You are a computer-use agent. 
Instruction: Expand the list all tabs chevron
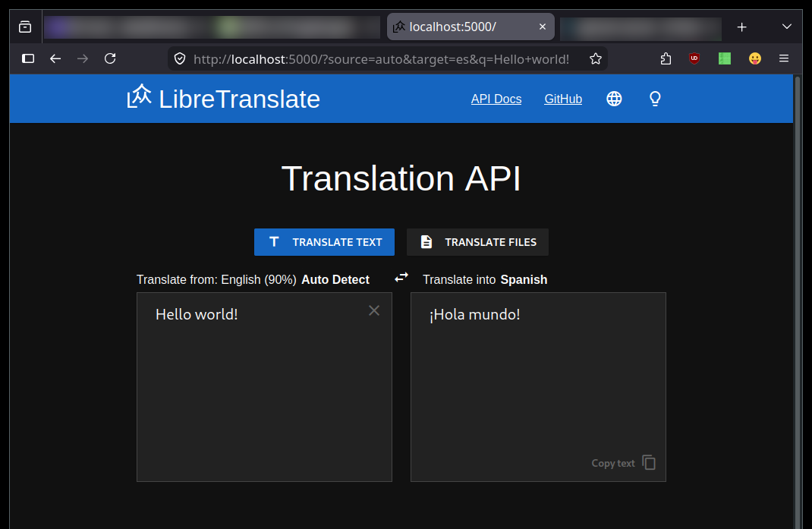(787, 27)
